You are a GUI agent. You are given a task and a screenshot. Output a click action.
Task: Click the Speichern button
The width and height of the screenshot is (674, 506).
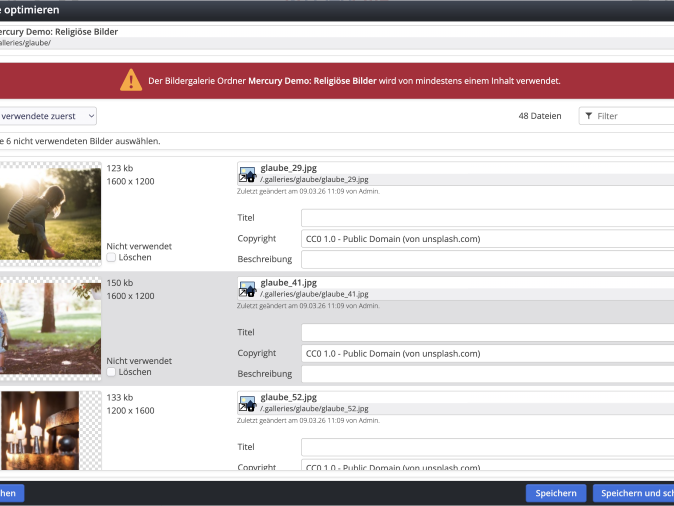pos(555,493)
